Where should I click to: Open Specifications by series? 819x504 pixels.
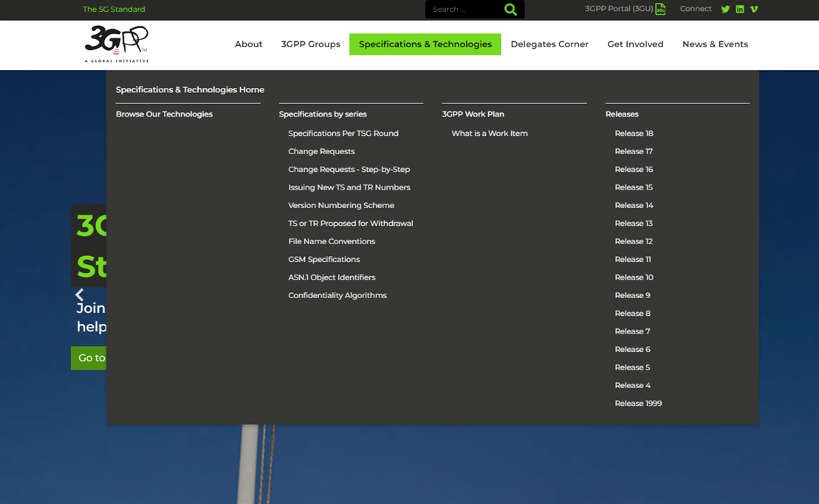[x=323, y=114]
